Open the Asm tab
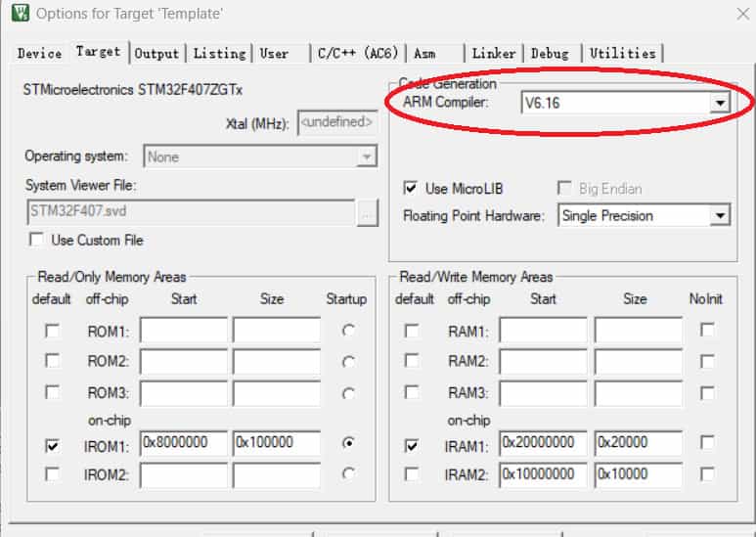This screenshot has height=537, width=756. 424,53
